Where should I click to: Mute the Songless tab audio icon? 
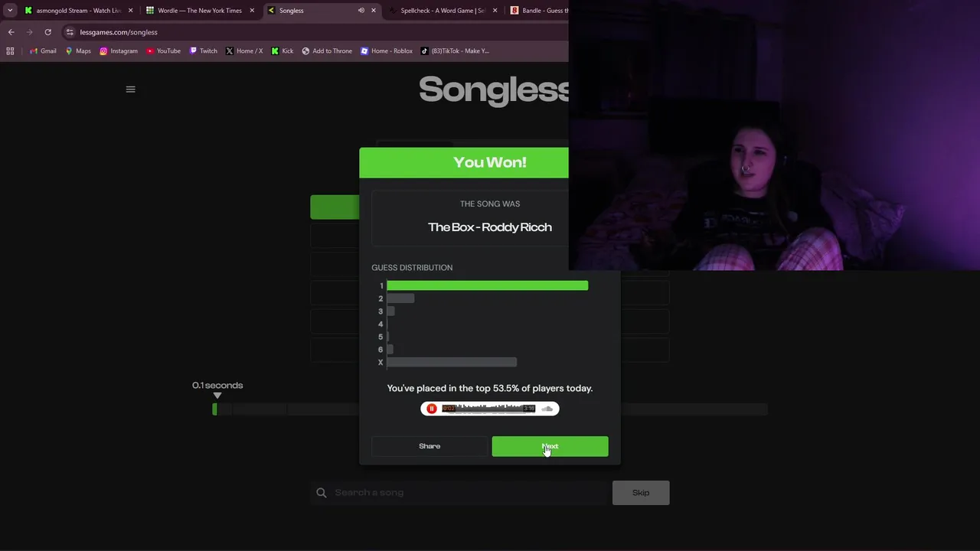[x=361, y=11]
